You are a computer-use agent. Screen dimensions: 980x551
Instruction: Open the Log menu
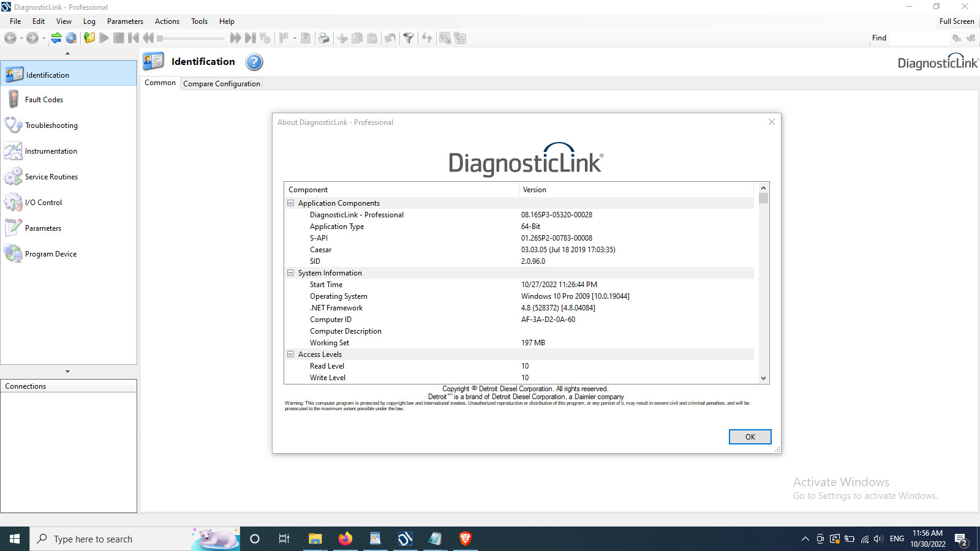[89, 21]
